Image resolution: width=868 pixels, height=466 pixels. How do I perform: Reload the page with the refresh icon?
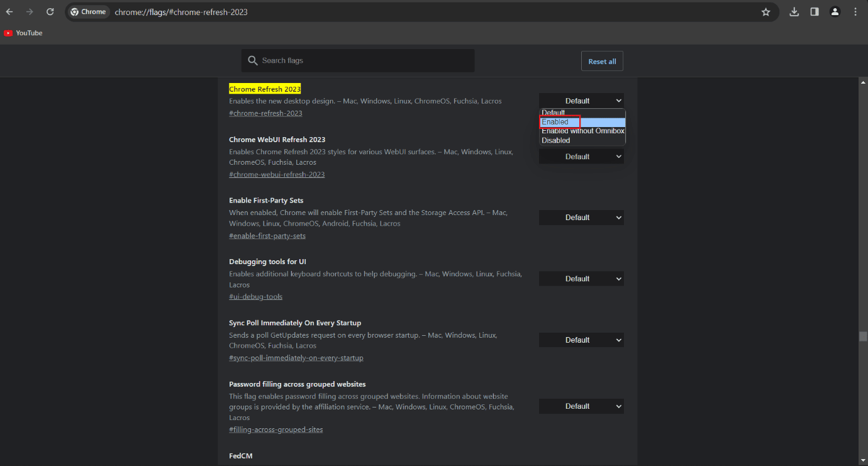pyautogui.click(x=50, y=12)
